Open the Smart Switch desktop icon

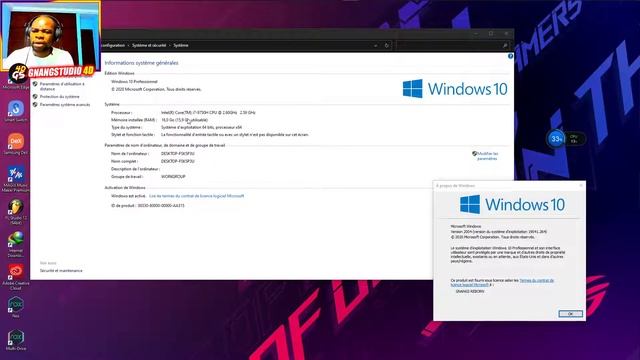point(16,110)
